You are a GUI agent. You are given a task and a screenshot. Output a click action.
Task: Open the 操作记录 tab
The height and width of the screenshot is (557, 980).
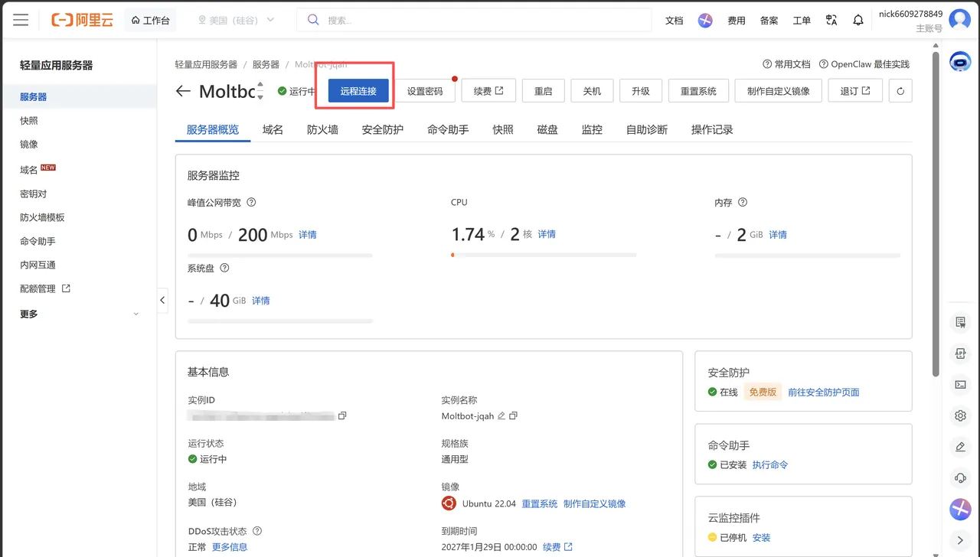712,130
